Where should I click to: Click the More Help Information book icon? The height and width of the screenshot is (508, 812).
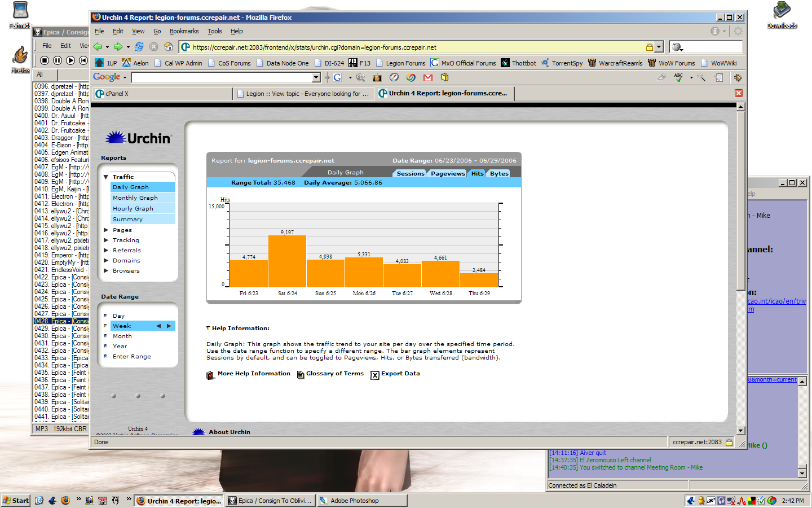(210, 375)
